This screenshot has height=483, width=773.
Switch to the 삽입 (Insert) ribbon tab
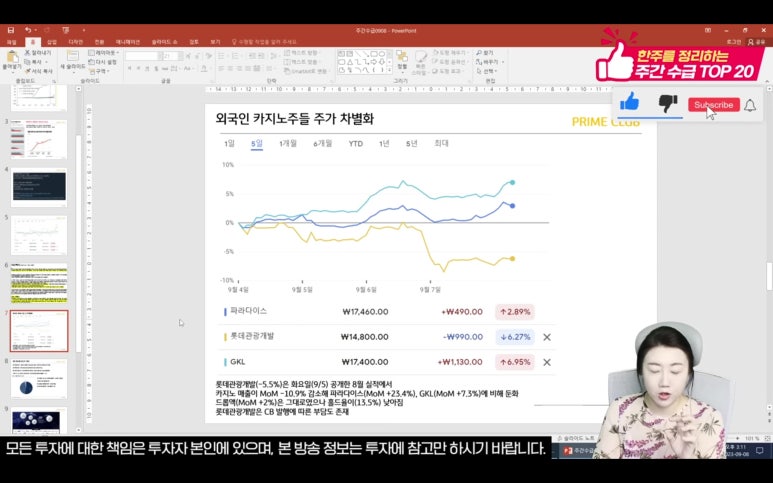[x=52, y=42]
